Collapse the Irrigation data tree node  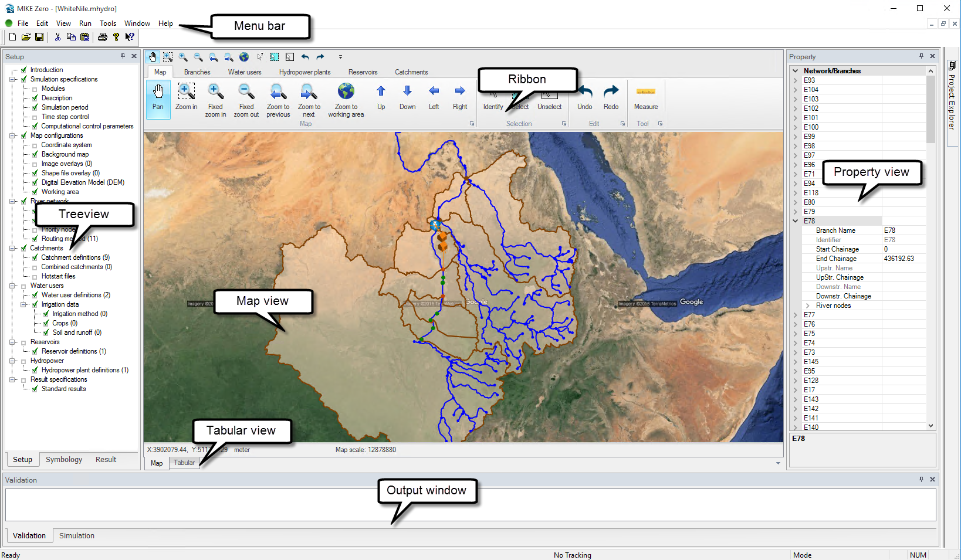coord(23,304)
